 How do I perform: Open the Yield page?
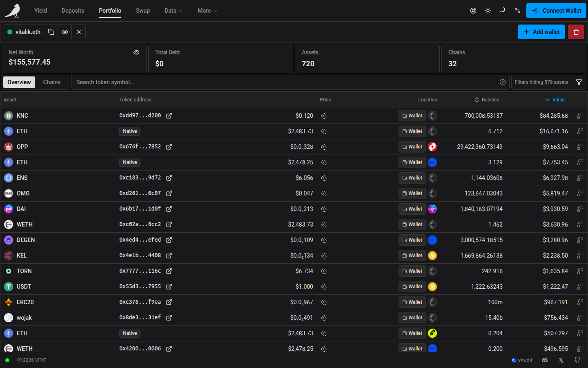click(40, 11)
